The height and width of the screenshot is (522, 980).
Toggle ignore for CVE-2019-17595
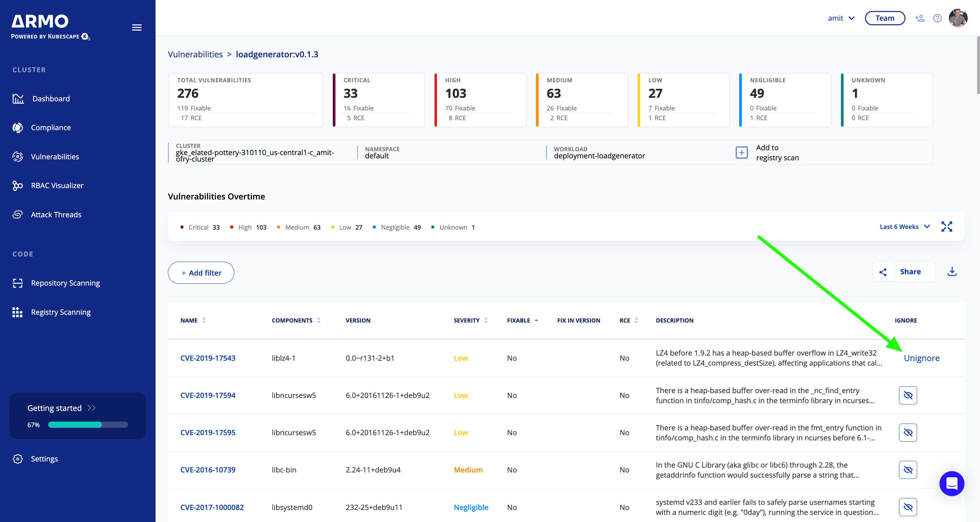[908, 433]
